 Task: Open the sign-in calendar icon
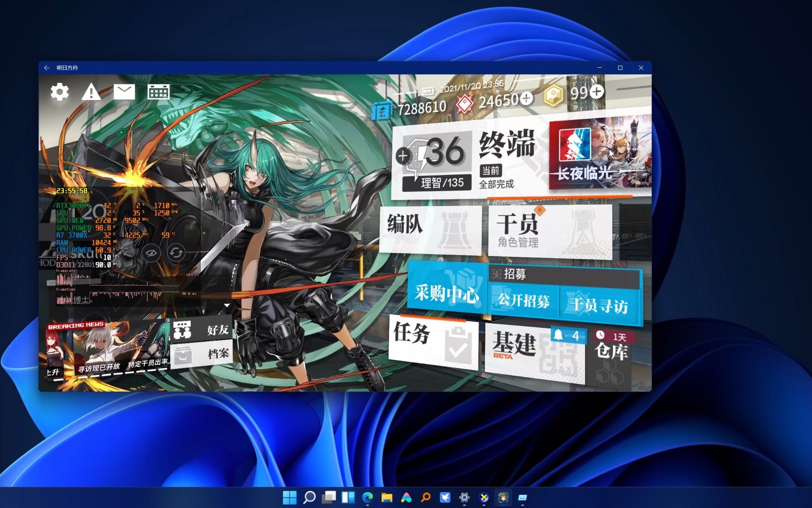coord(158,92)
